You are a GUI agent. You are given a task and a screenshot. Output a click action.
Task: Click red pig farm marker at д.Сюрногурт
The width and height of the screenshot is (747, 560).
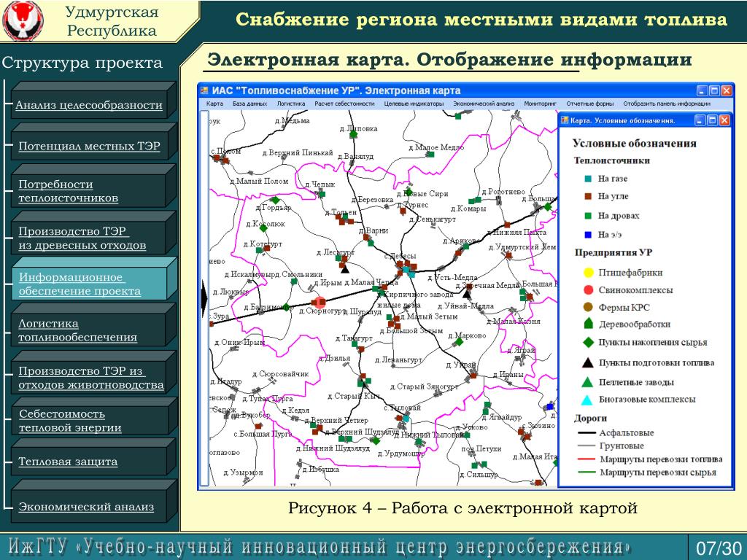pyautogui.click(x=319, y=302)
